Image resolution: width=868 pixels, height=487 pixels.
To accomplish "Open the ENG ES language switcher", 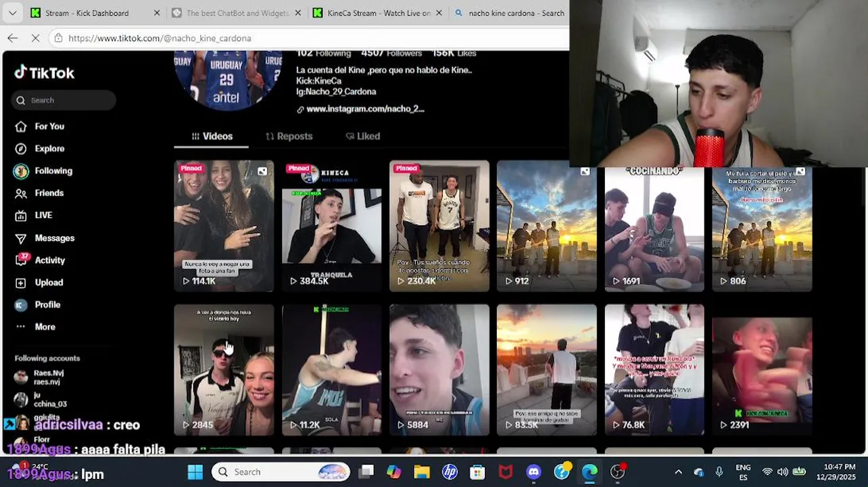I will (743, 472).
